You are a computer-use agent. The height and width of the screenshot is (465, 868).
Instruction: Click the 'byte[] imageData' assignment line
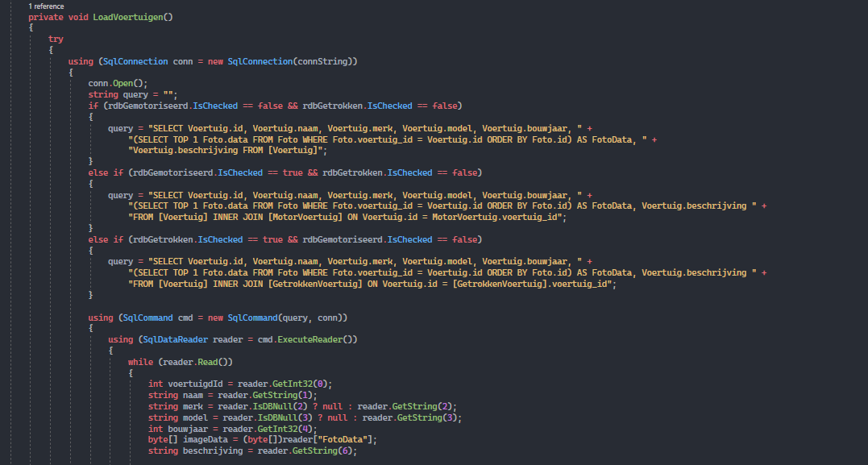pyautogui.click(x=263, y=439)
